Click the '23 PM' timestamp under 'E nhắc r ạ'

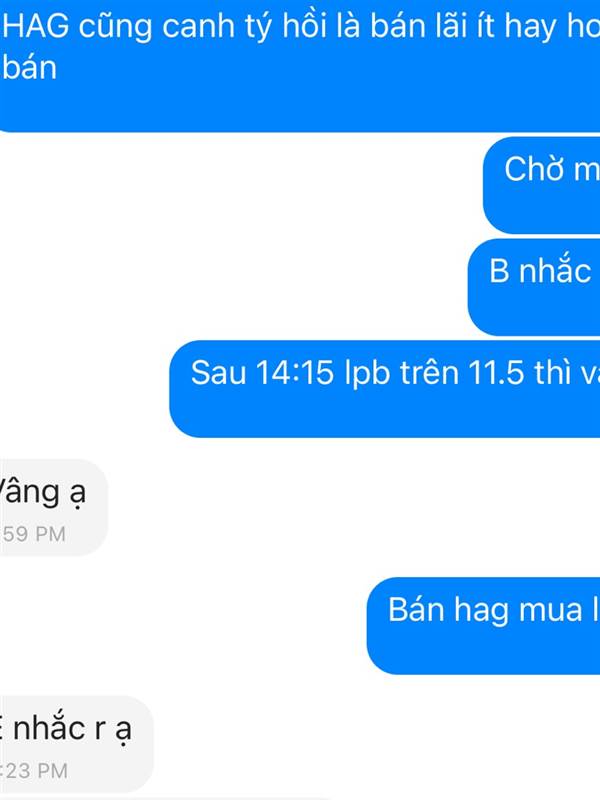tap(35, 771)
